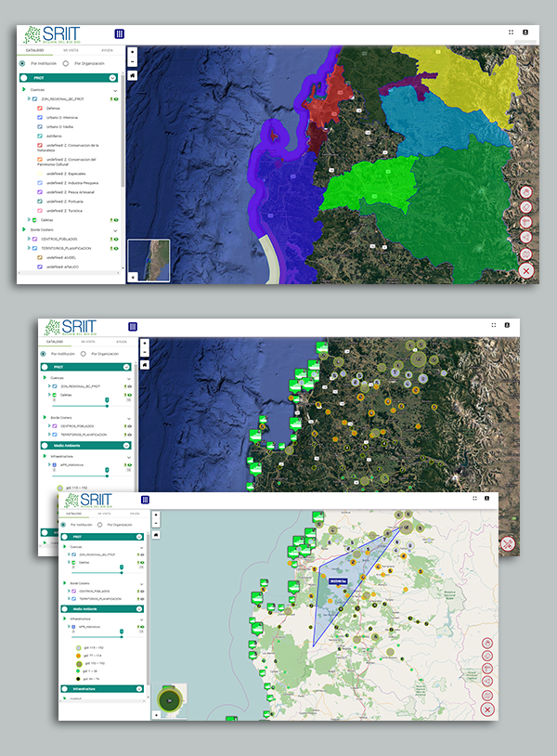This screenshot has width=557, height=756.
Task: Select Por Organización radio in front window
Action: tap(99, 525)
